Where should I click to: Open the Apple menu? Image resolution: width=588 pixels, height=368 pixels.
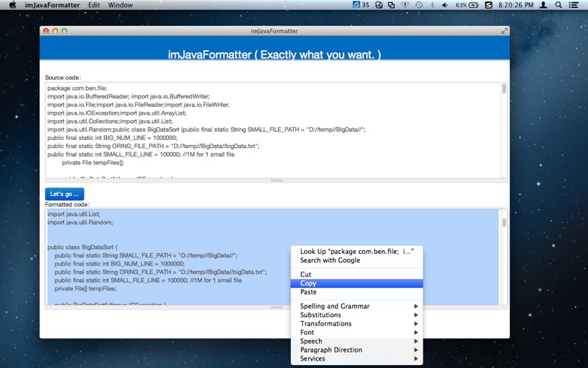coord(12,5)
